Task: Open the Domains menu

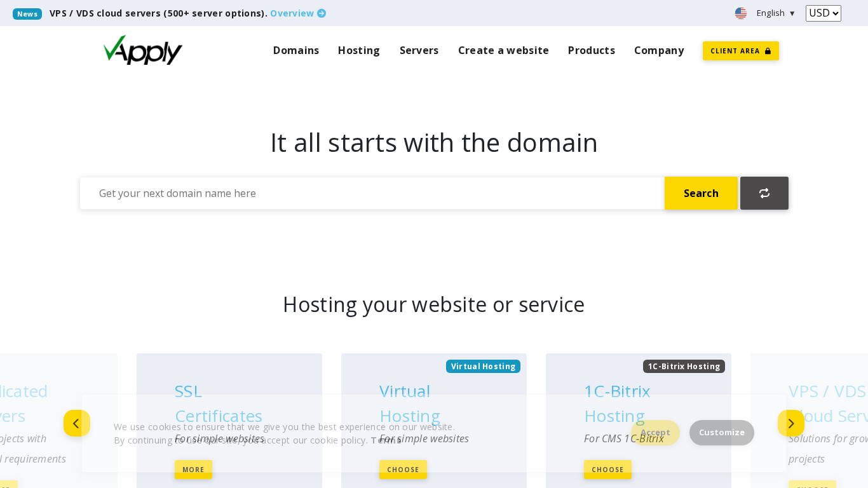Action: (296, 50)
